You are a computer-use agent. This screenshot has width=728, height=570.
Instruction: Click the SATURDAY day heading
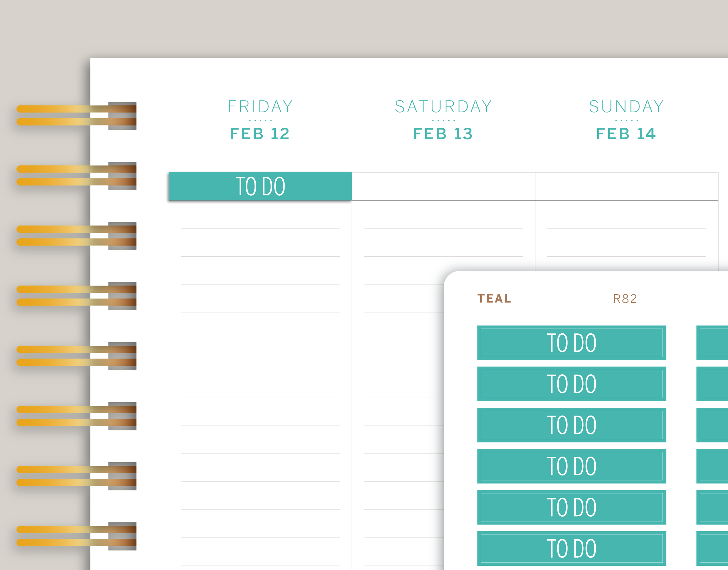[443, 107]
